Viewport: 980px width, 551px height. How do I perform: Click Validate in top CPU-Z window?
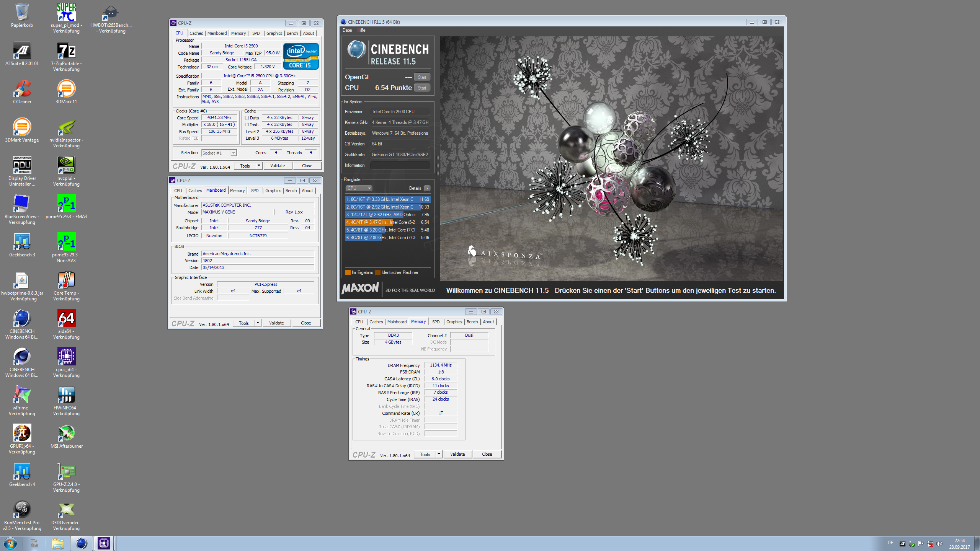coord(278,166)
